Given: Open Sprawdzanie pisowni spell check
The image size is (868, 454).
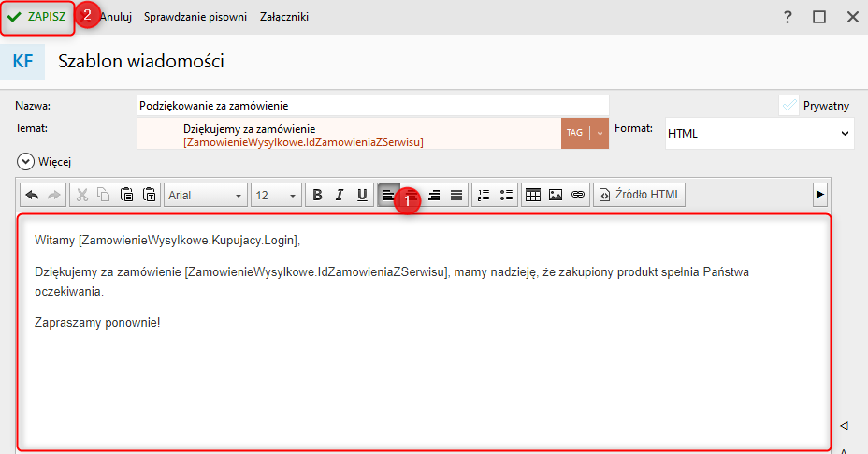Looking at the screenshot, I should (195, 17).
